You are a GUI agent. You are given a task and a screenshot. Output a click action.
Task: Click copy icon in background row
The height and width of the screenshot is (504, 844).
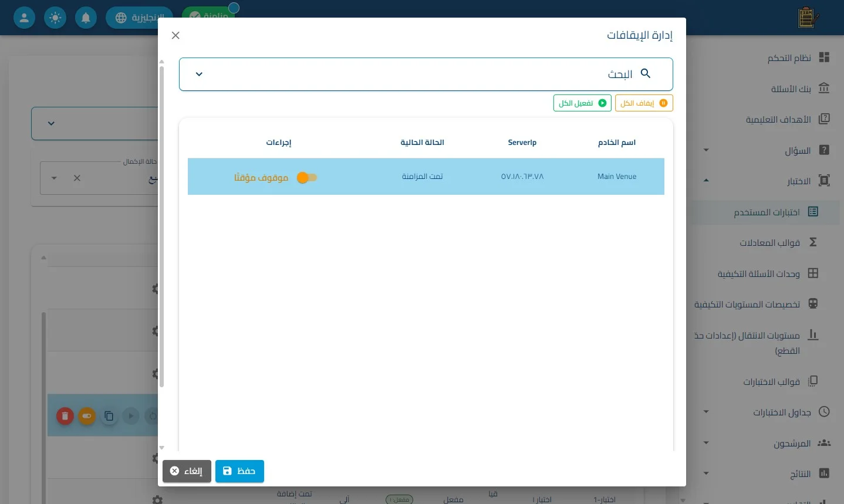(109, 416)
